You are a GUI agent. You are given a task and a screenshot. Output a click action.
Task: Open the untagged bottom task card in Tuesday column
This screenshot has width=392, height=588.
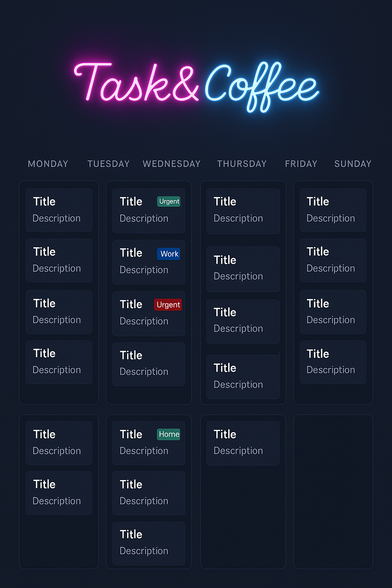click(149, 364)
